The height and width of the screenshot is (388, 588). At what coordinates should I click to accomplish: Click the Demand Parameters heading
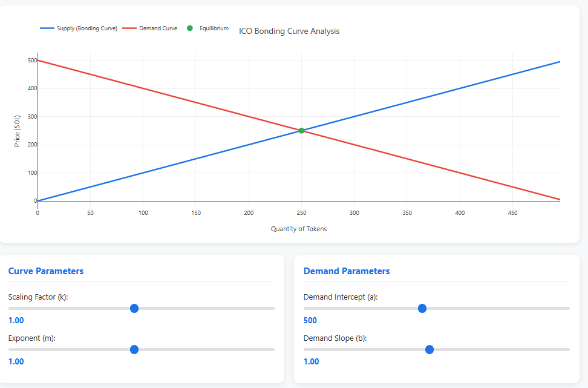pyautogui.click(x=346, y=271)
